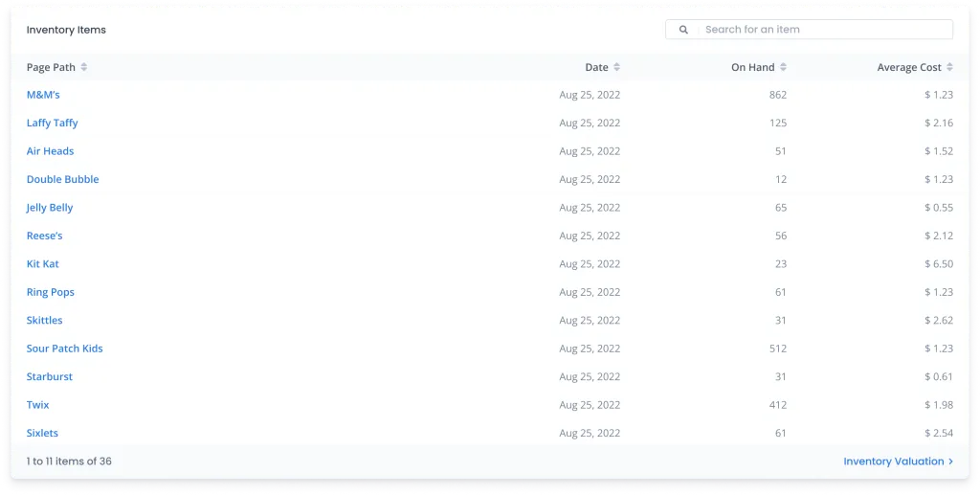
Task: Sort by On Hand column arrows
Action: click(783, 67)
